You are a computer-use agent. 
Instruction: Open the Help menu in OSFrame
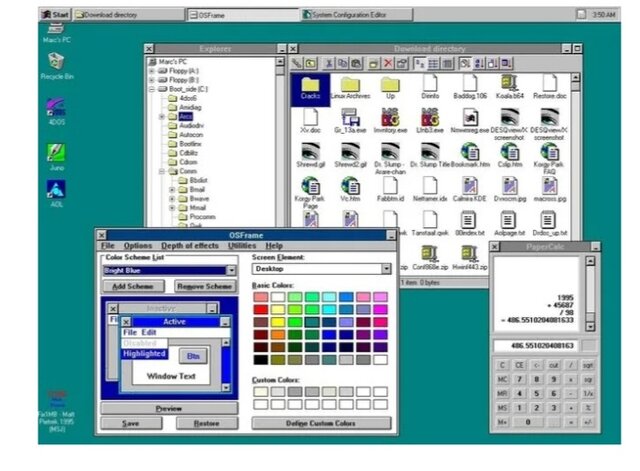point(274,246)
